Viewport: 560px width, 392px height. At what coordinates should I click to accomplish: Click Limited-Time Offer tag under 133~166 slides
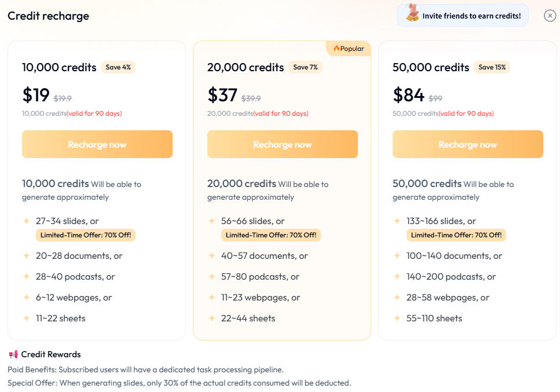pos(456,235)
